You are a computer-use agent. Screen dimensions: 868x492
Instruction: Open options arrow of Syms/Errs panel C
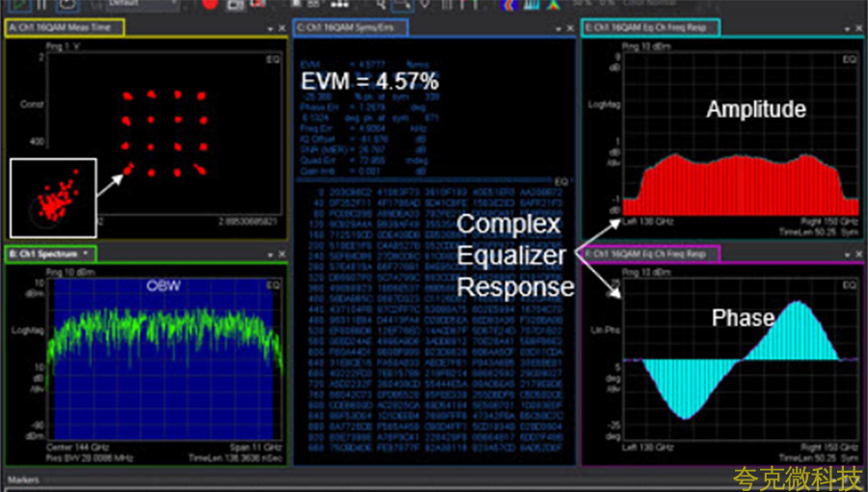click(557, 29)
